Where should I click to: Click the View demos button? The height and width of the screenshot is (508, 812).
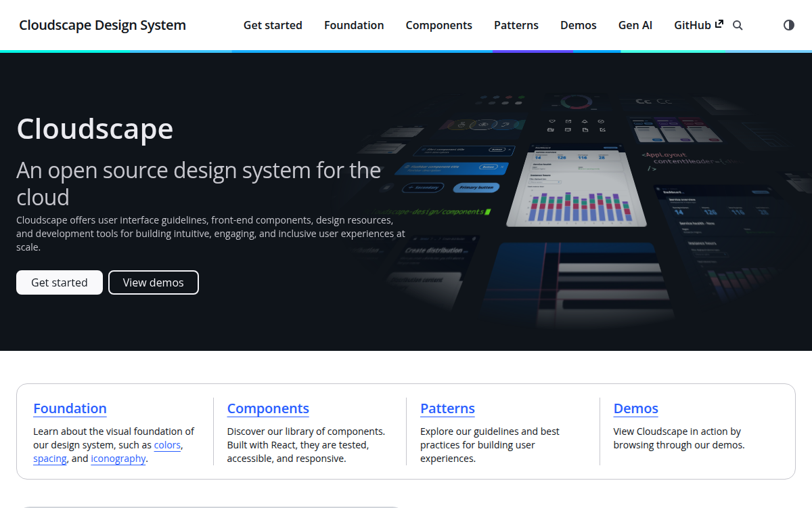point(154,282)
